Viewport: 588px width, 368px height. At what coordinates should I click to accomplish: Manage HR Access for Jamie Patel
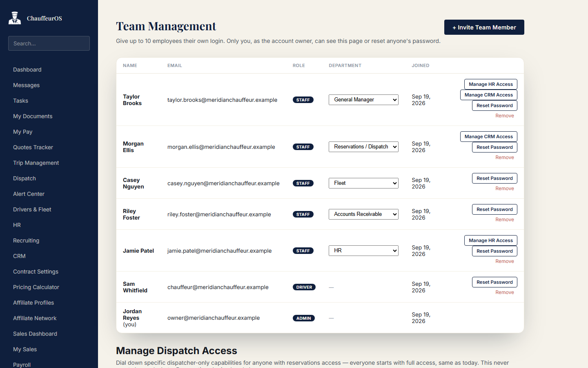491,240
